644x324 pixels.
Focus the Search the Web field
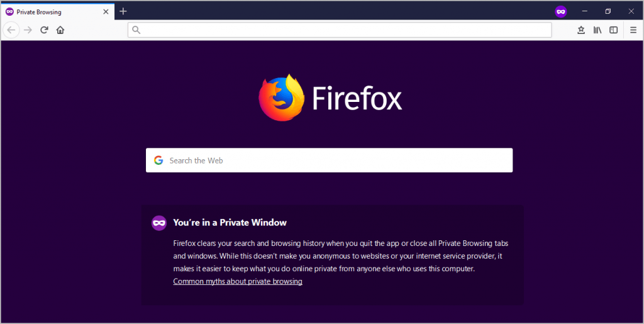329,160
